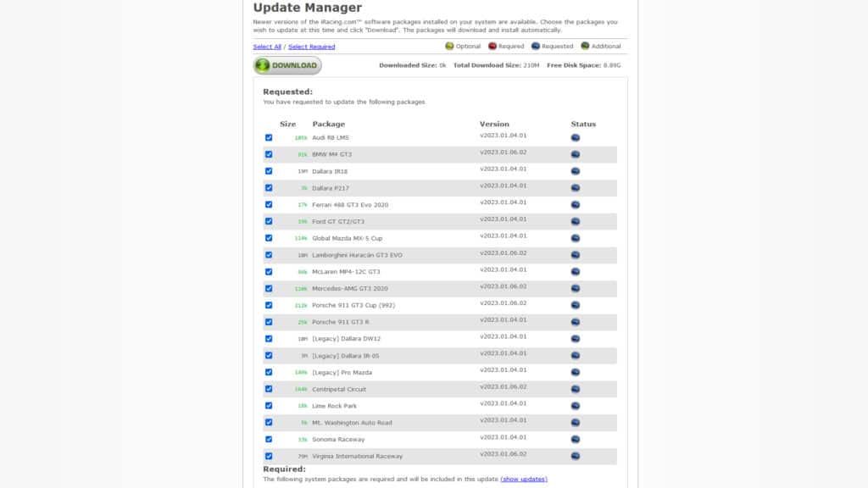
Task: Select the Centripetal Circuit package name
Action: click(339, 390)
